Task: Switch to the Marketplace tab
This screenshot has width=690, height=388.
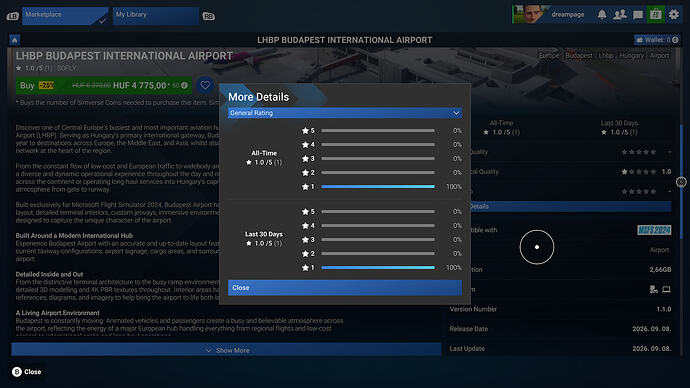Action: click(65, 16)
